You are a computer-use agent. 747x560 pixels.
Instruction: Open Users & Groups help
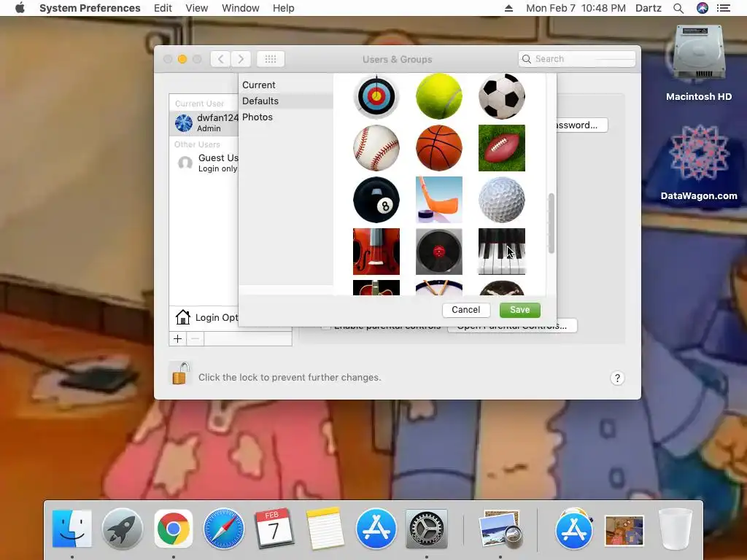click(617, 378)
